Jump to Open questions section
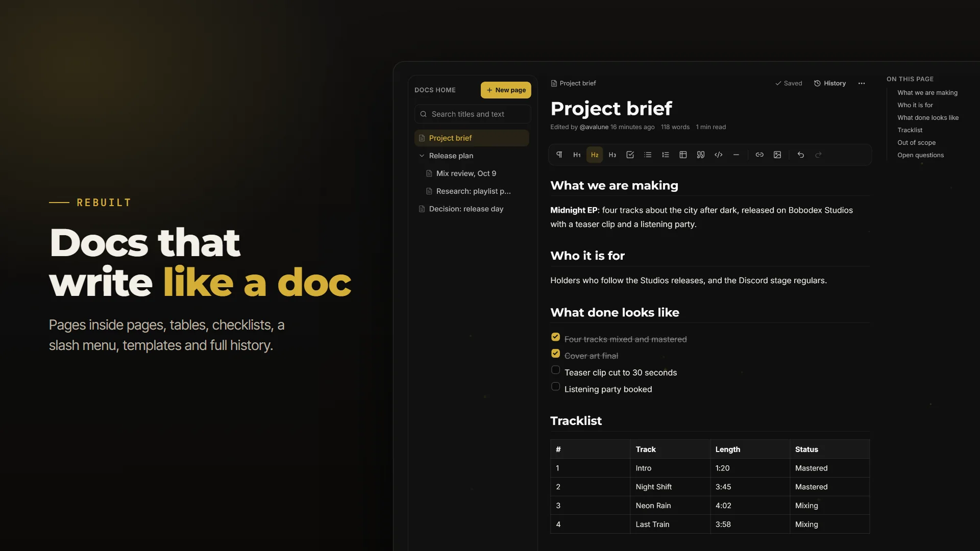The width and height of the screenshot is (980, 551). 921,155
